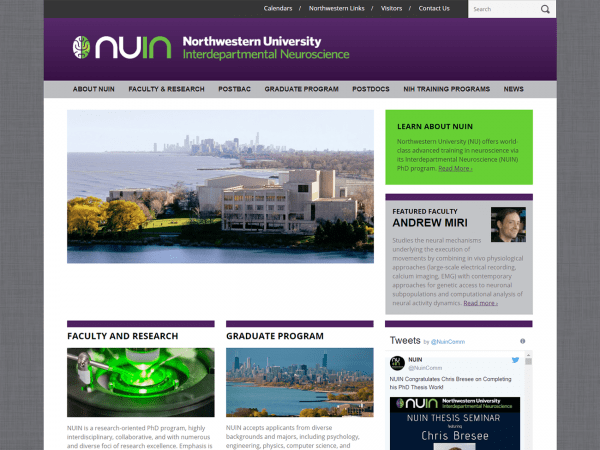Click Andrew Miri's faculty photo
This screenshot has height=450, width=600.
tap(508, 225)
